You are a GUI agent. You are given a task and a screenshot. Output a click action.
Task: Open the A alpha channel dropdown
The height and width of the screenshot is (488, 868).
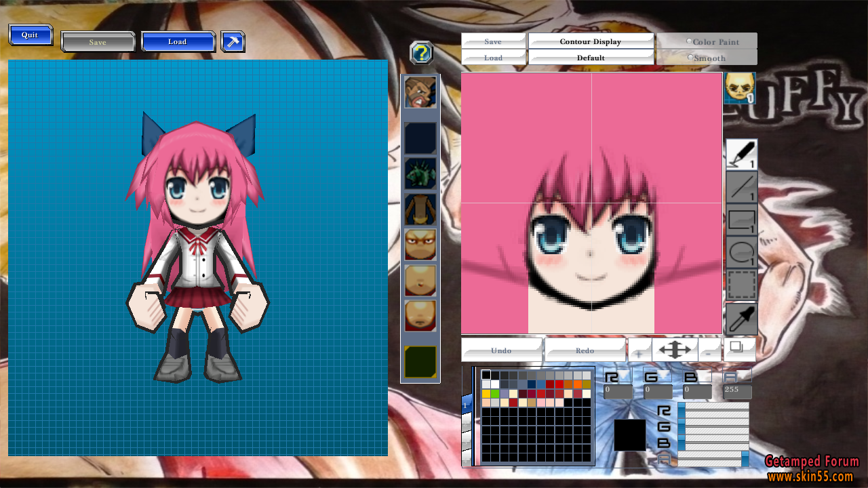click(737, 374)
